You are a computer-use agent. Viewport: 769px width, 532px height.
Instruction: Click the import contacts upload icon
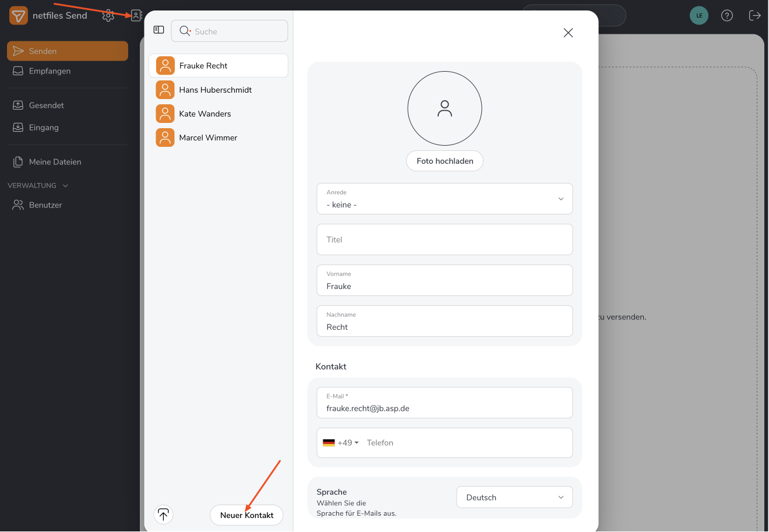(163, 515)
